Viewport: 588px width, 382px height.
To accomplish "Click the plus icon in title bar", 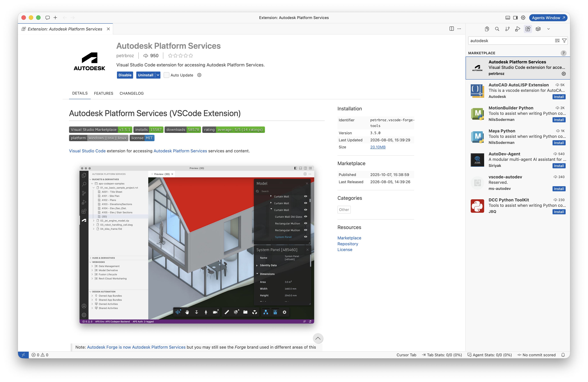I will pos(55,18).
